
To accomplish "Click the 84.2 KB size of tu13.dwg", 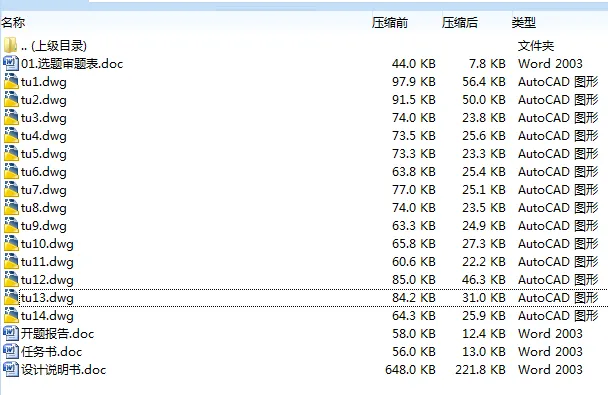I will pyautogui.click(x=414, y=298).
